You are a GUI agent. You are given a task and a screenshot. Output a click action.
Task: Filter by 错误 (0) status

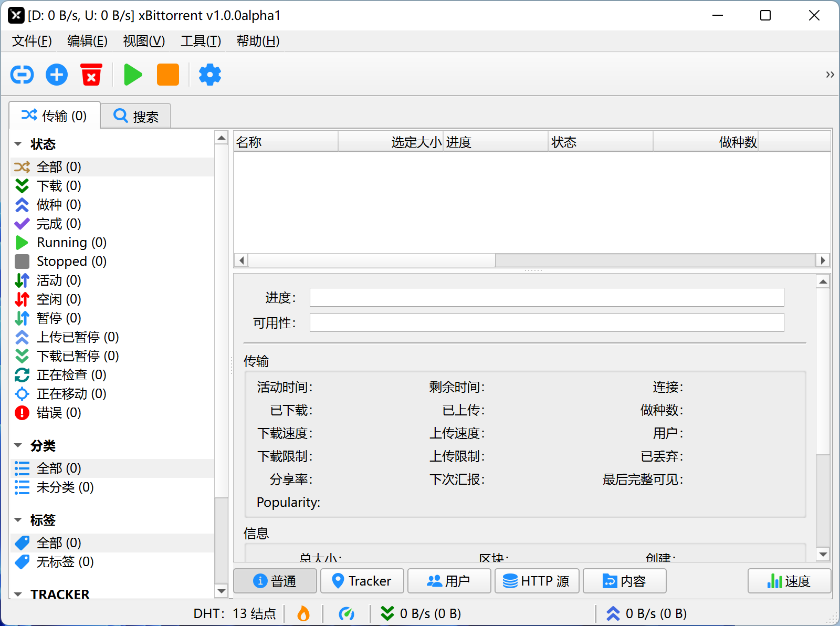tap(112, 413)
